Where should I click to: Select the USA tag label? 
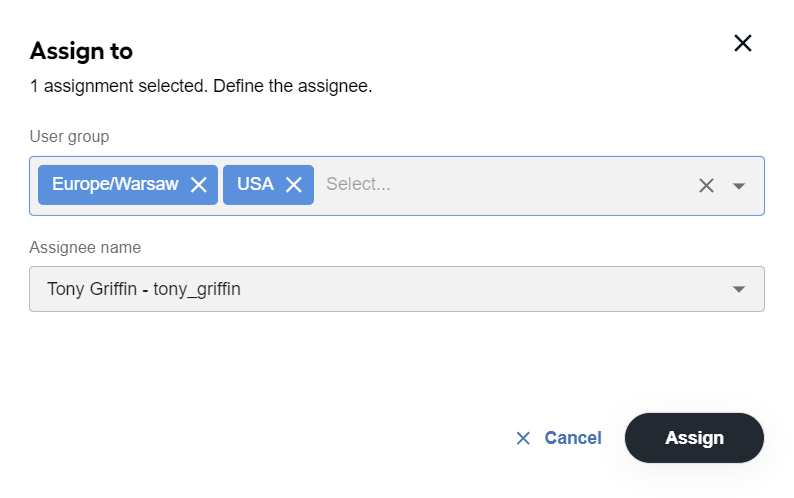point(255,184)
